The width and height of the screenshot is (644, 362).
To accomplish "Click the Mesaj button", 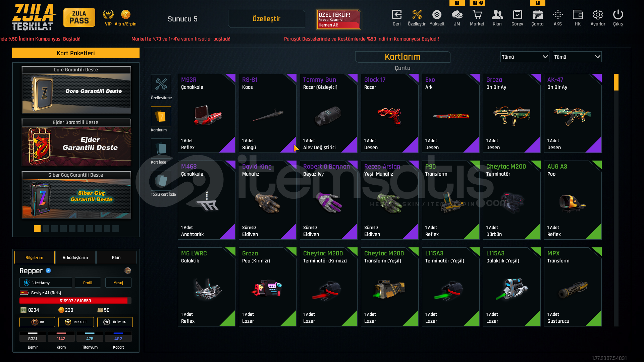I will (x=118, y=283).
